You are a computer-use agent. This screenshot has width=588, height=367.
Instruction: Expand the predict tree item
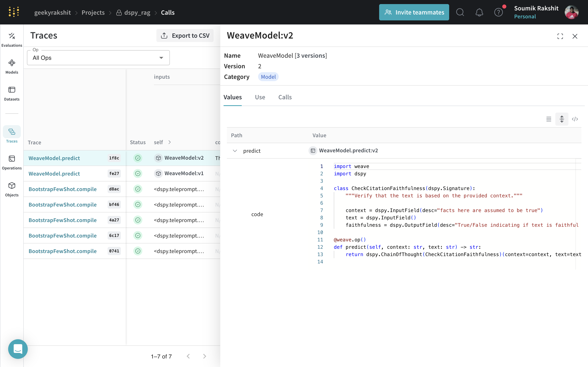pyautogui.click(x=235, y=150)
